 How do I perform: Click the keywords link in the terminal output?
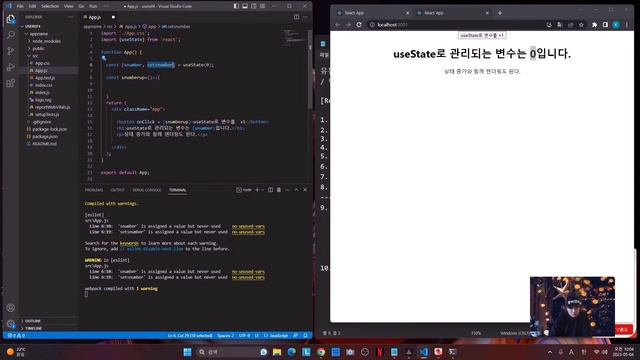[129, 243]
